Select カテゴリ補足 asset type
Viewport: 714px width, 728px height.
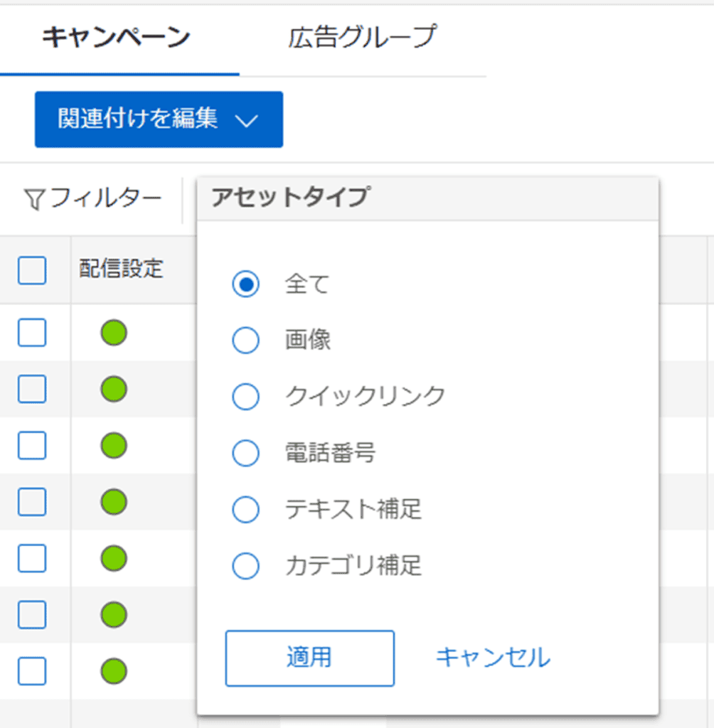(246, 566)
